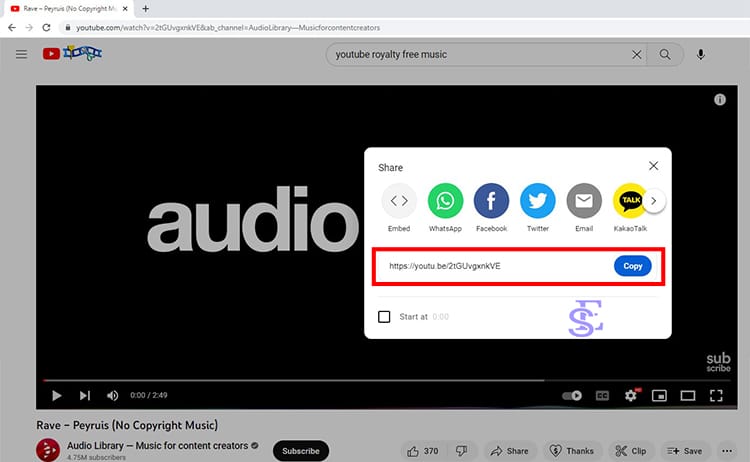Toggle the autoplay switch

click(572, 396)
